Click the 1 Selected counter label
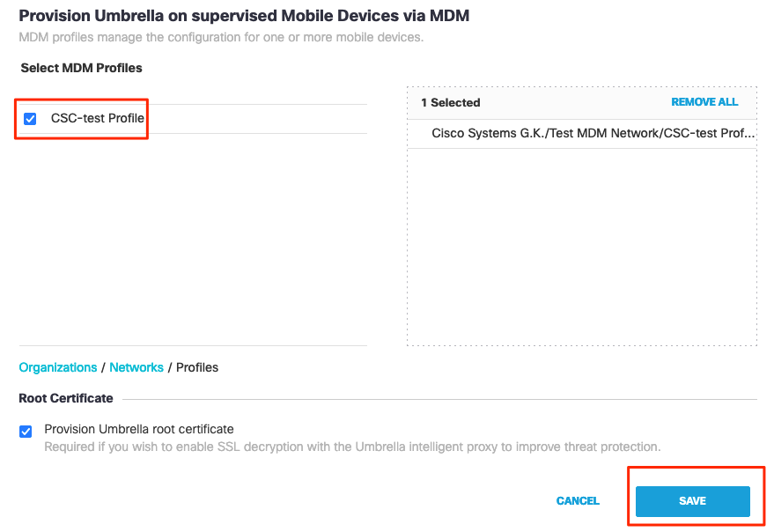This screenshot has height=532, width=774. coord(450,102)
